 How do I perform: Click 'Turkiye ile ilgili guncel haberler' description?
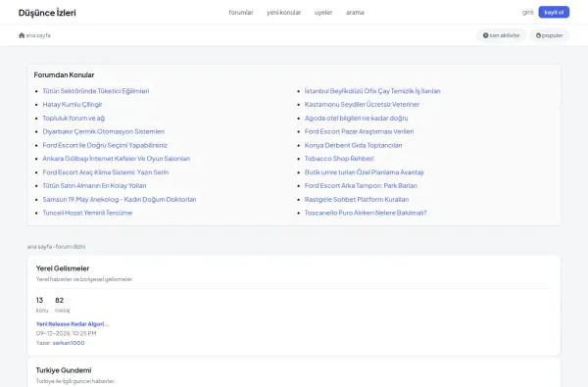(75, 381)
